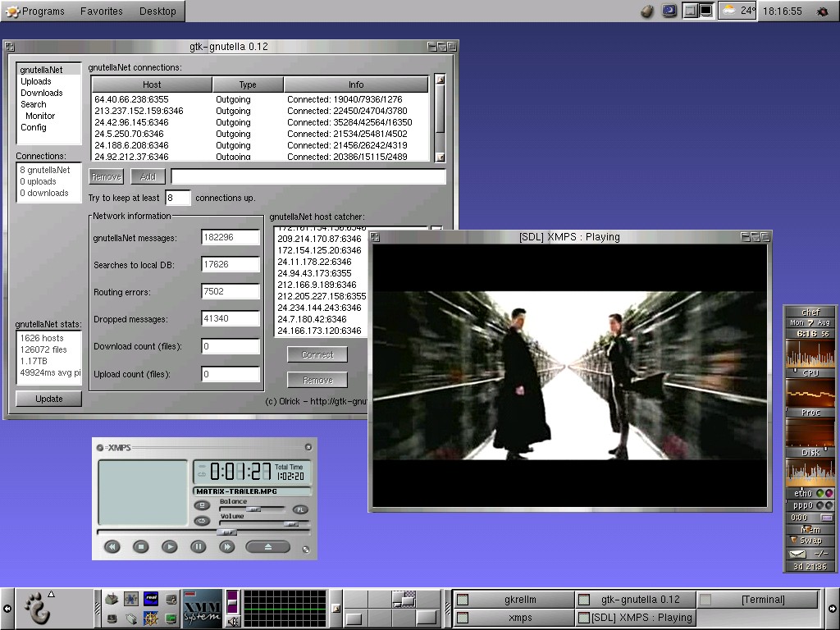Pause the video in XMPS
The image size is (840, 630).
point(199,546)
